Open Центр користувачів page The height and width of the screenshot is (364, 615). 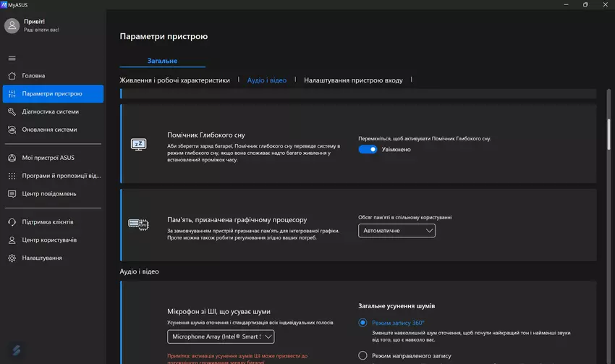pyautogui.click(x=49, y=240)
